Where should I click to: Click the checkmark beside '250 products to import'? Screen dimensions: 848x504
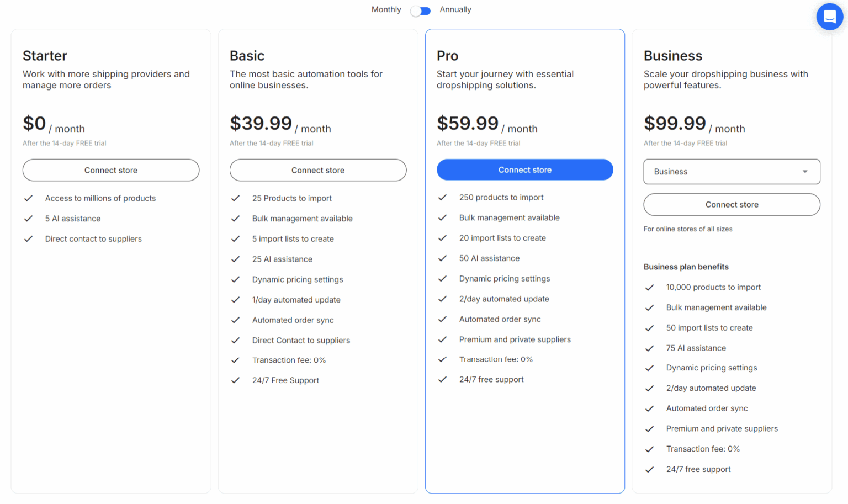pyautogui.click(x=442, y=197)
